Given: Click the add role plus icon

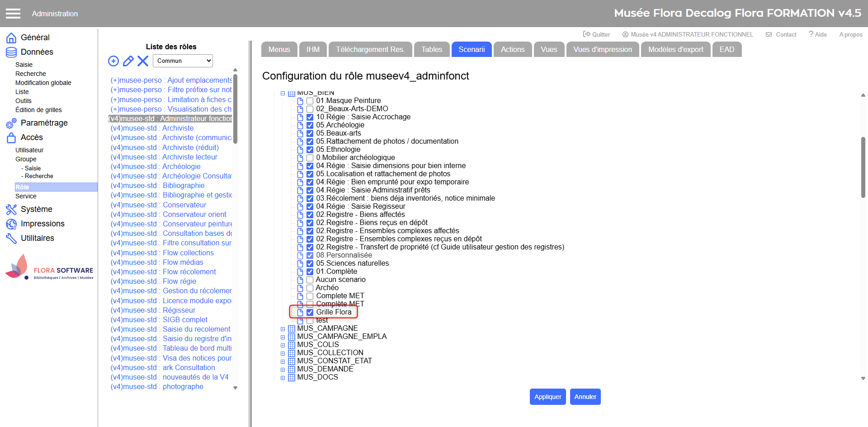Looking at the screenshot, I should (113, 61).
